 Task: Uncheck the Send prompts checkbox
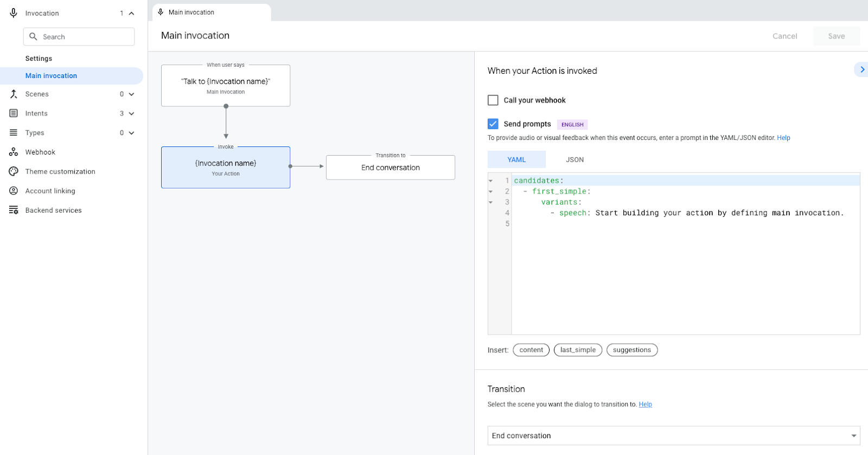point(493,124)
